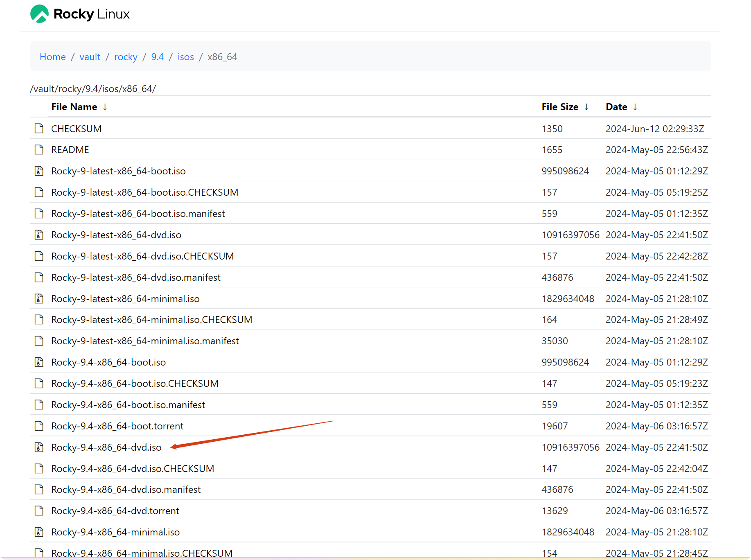Open Rocky-9-latest-x86_64-boot.iso.CHECKSUM link
This screenshot has width=751, height=560.
145,192
